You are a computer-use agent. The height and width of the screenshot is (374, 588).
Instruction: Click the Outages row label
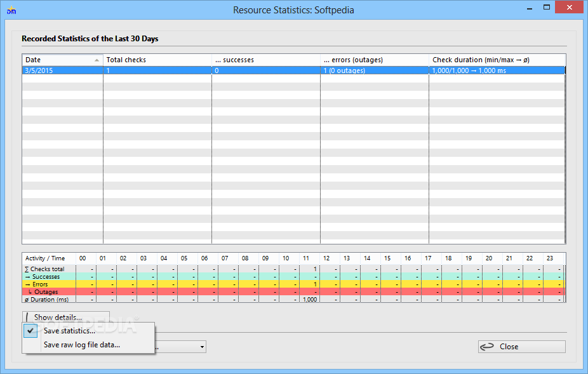tap(44, 292)
